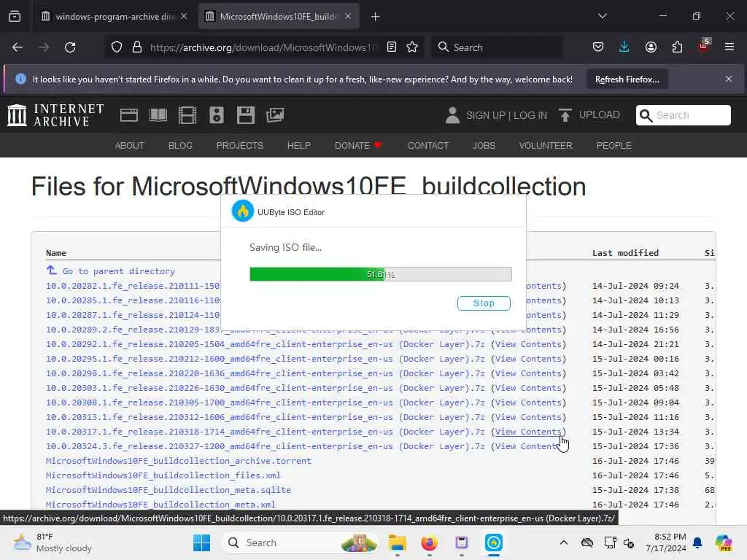The image size is (747, 560).
Task: Open the 10.0.20292.1 fe_release 7z link
Action: point(265,344)
